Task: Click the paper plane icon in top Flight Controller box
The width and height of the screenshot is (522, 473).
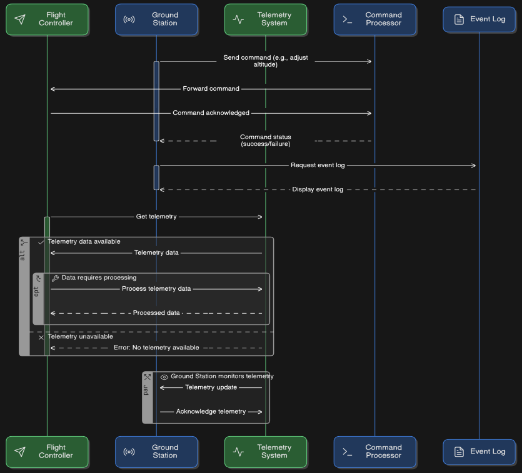Action: (20, 19)
